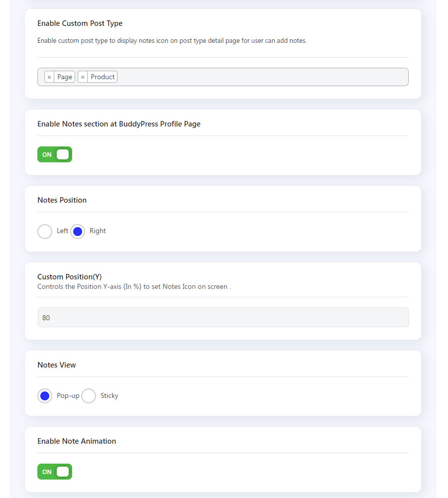Select the Left notes position radio button
Image resolution: width=448 pixels, height=498 pixels.
click(x=45, y=231)
